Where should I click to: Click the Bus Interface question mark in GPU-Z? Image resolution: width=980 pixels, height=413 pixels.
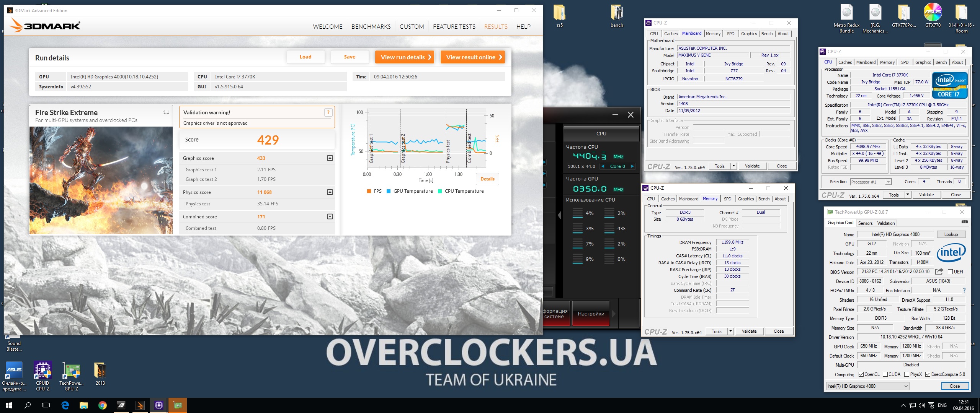point(964,290)
